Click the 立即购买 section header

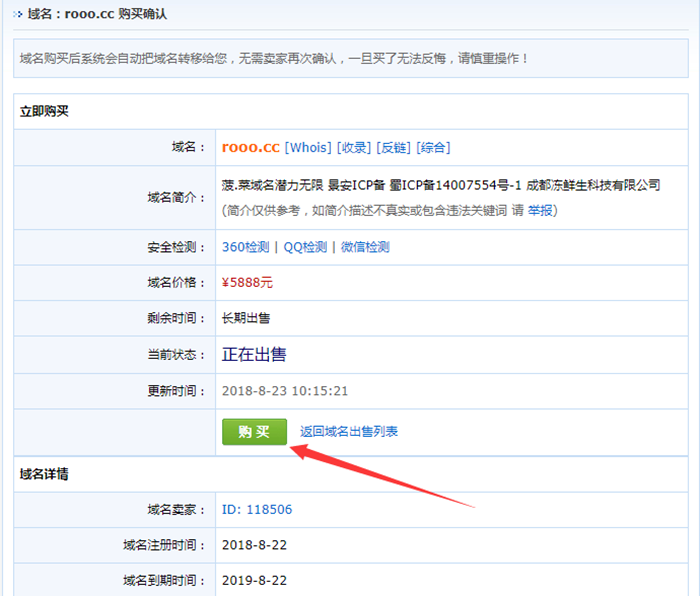(44, 111)
